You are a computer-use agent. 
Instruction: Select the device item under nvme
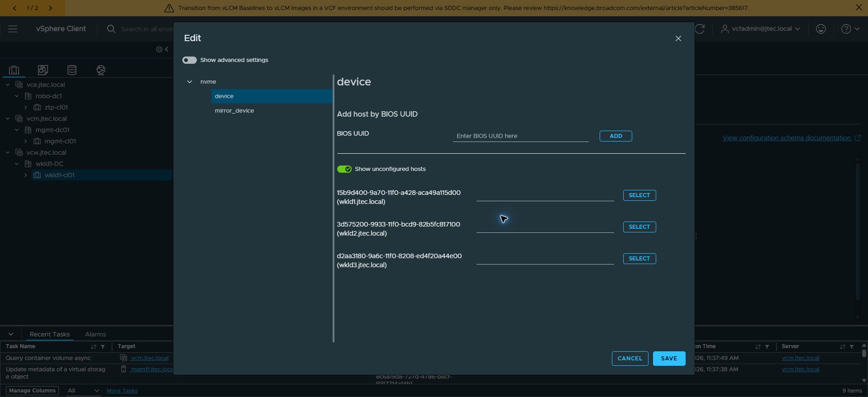coord(272,96)
